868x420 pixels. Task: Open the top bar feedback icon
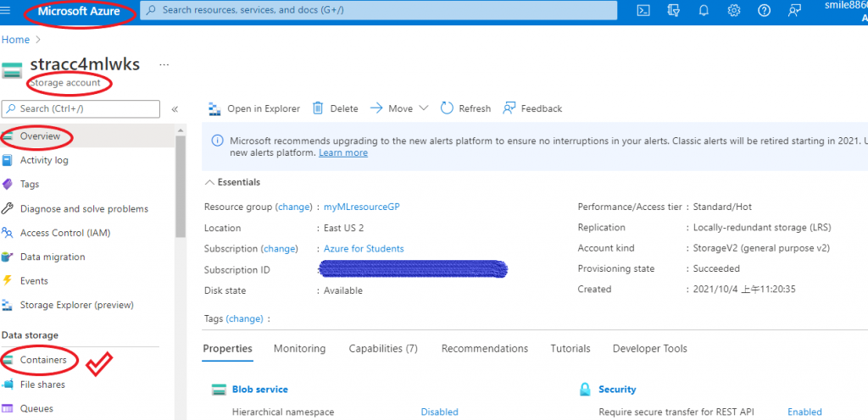coord(794,10)
